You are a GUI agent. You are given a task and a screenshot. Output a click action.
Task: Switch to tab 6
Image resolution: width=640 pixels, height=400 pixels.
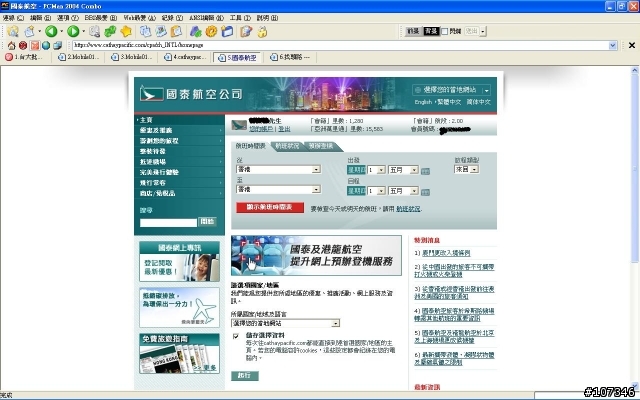(291, 57)
